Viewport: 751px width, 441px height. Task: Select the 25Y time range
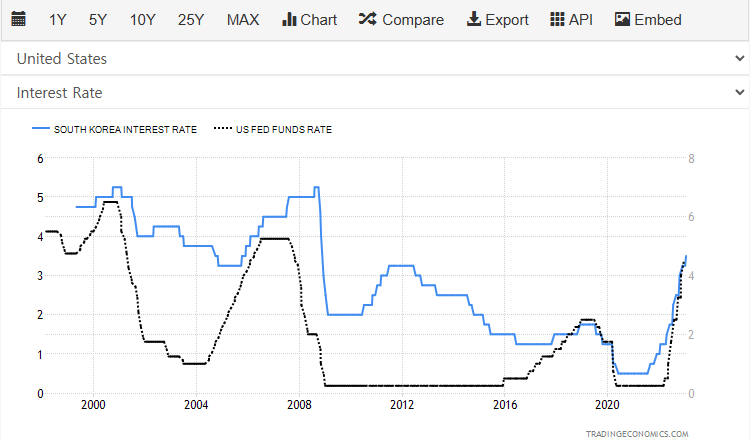click(191, 20)
